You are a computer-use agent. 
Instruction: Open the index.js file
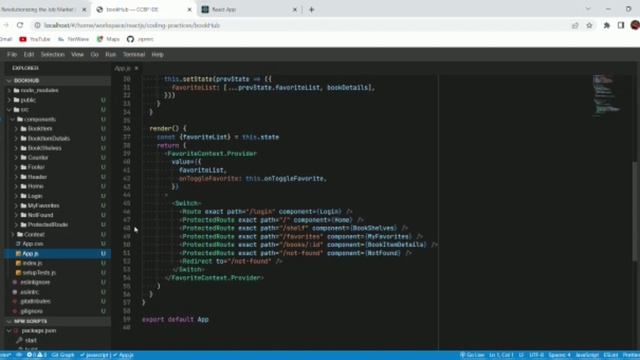pos(57,263)
